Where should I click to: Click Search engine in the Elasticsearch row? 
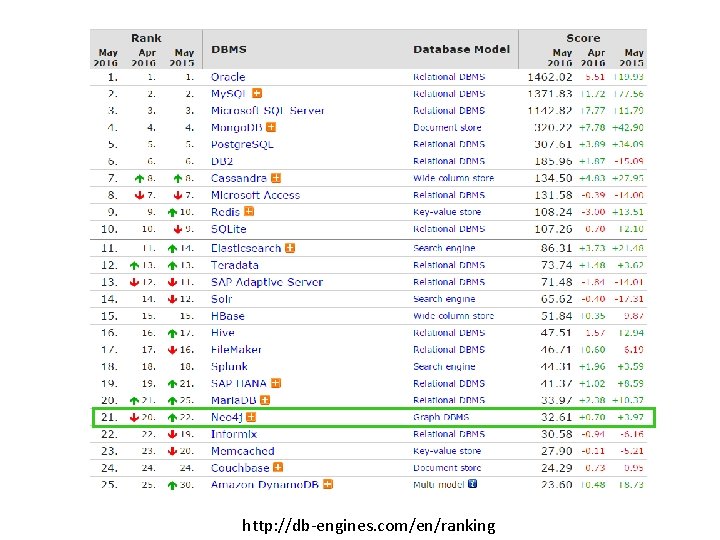[444, 248]
